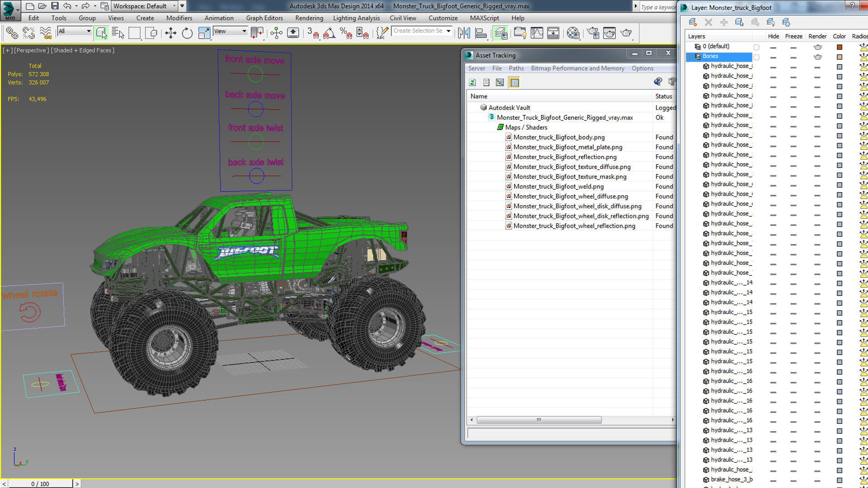Screen dimensions: 868x488
Task: Create new layer in Layer manager
Action: 693,22
